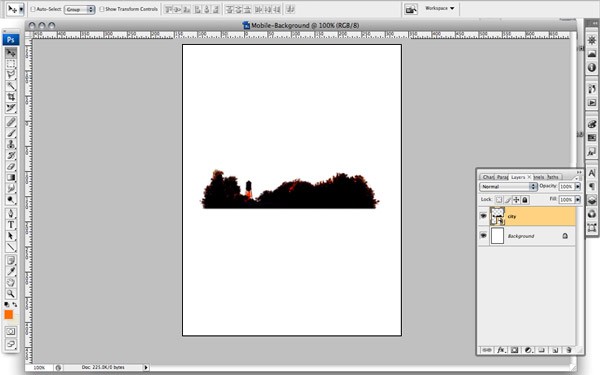600x375 pixels.
Task: Hide the Background layer using its eye
Action: (483, 235)
